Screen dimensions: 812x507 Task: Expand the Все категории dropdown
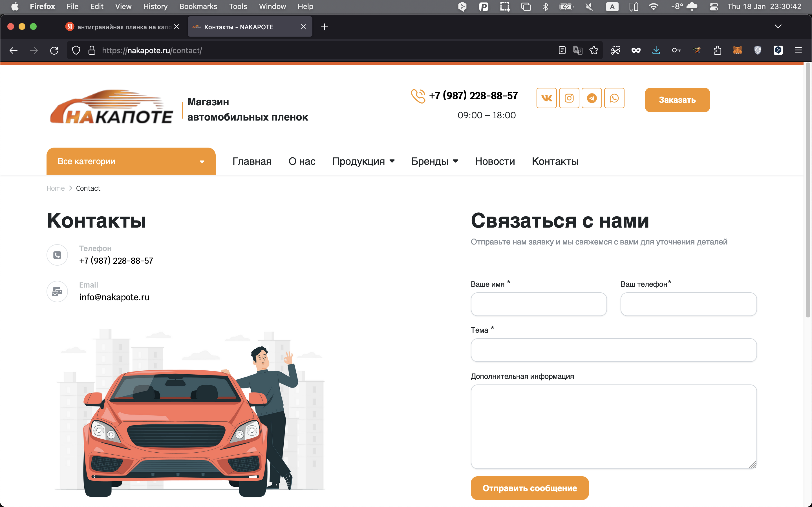click(x=131, y=161)
